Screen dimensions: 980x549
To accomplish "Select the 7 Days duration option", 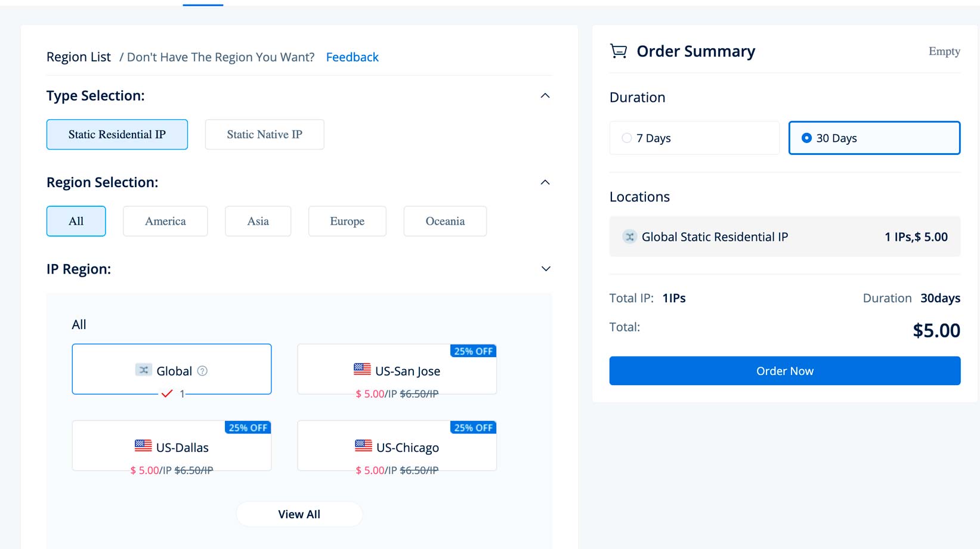I will tap(627, 138).
